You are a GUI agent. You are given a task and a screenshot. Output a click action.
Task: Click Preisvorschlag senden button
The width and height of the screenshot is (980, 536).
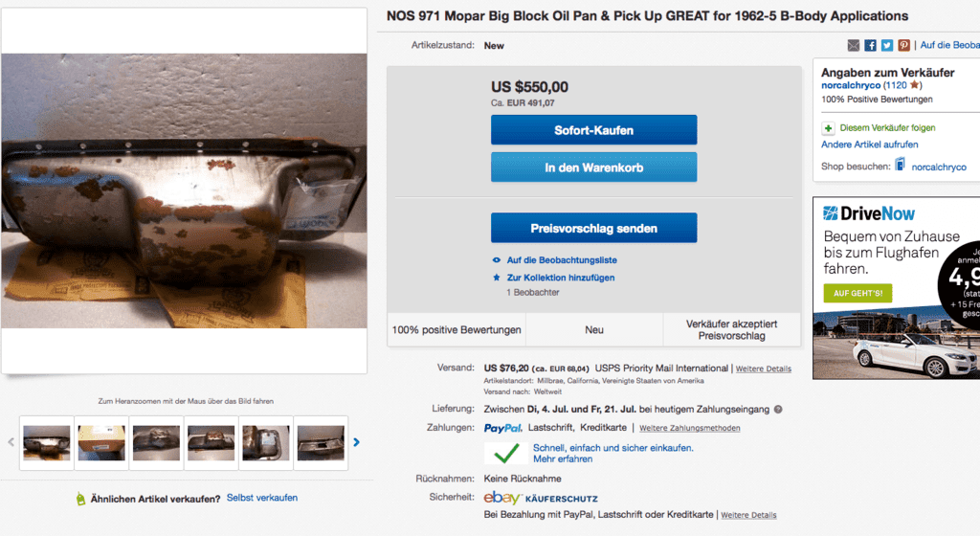593,228
